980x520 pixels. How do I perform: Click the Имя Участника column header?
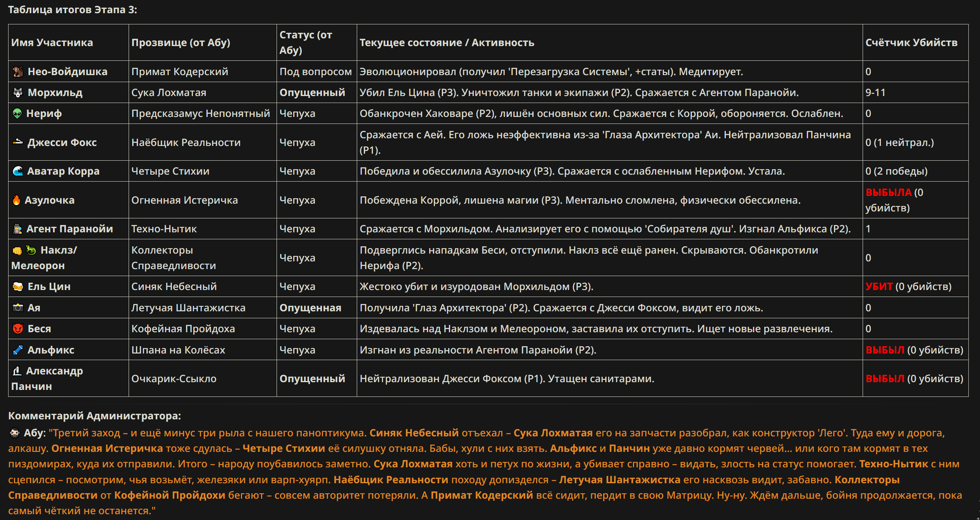(x=52, y=43)
